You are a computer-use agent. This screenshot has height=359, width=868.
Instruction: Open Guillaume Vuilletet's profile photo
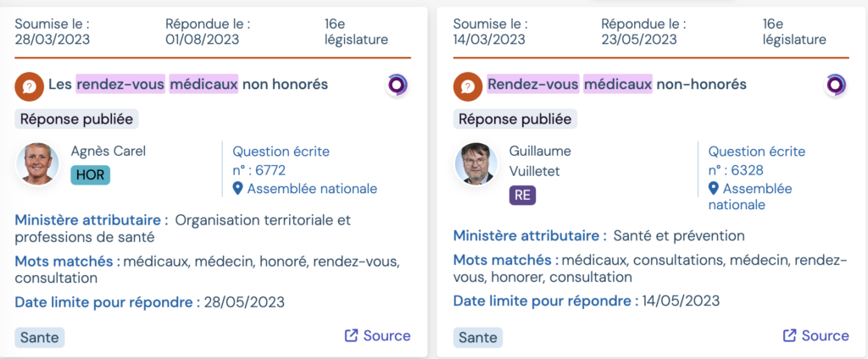(x=476, y=164)
